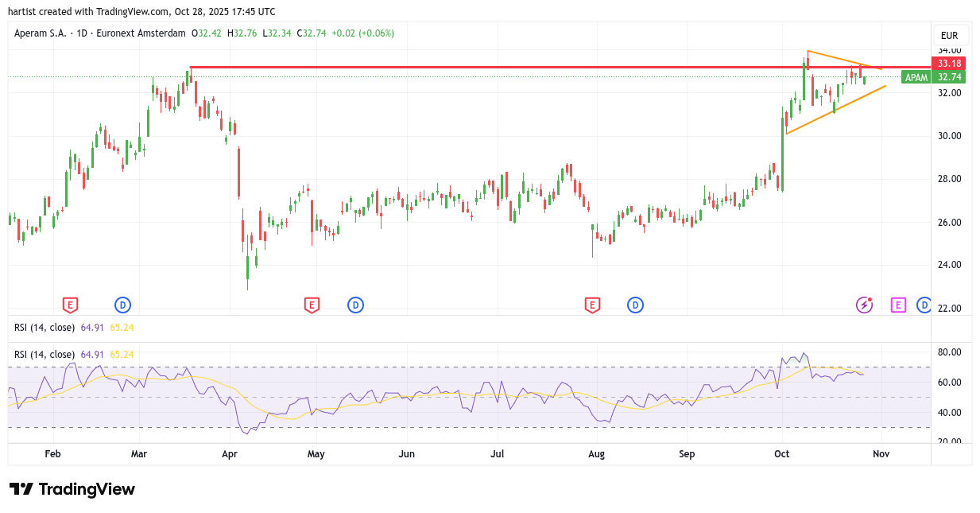
Task: Click the mid-May dividend D marker
Action: click(x=355, y=305)
